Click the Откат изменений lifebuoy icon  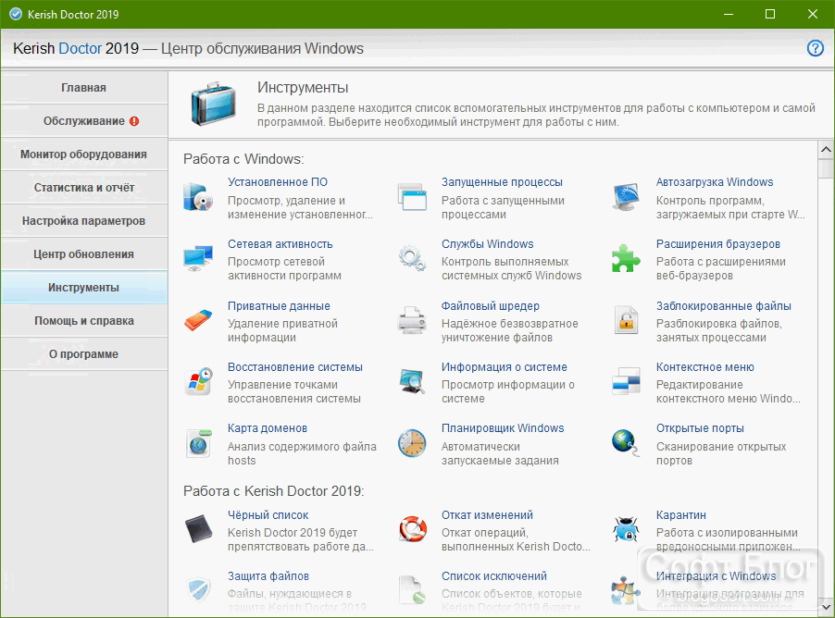[x=412, y=529]
